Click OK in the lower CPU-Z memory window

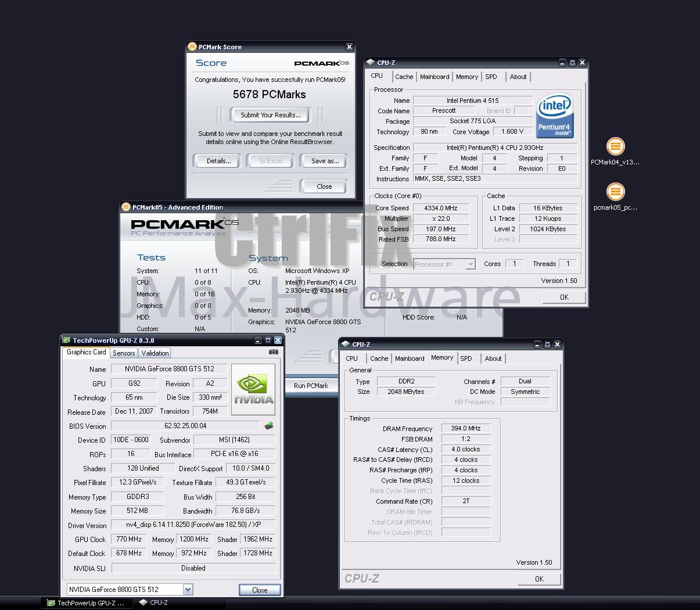pos(539,579)
